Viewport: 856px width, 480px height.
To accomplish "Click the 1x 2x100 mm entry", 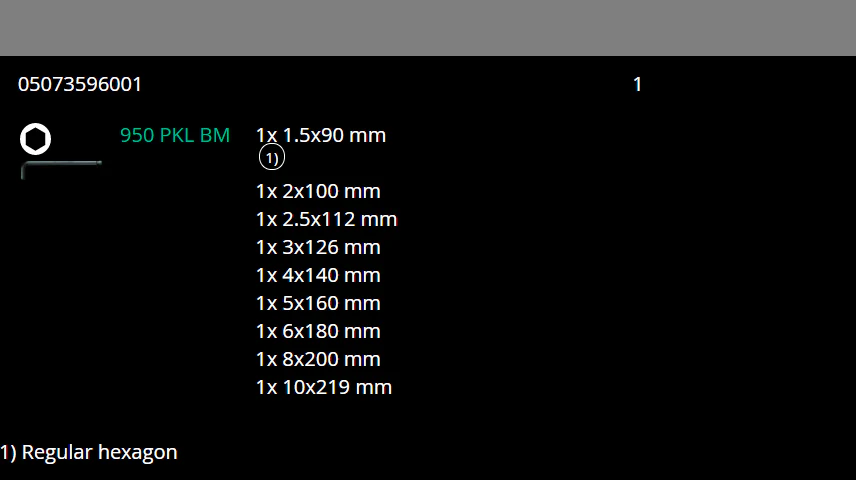I will [318, 191].
